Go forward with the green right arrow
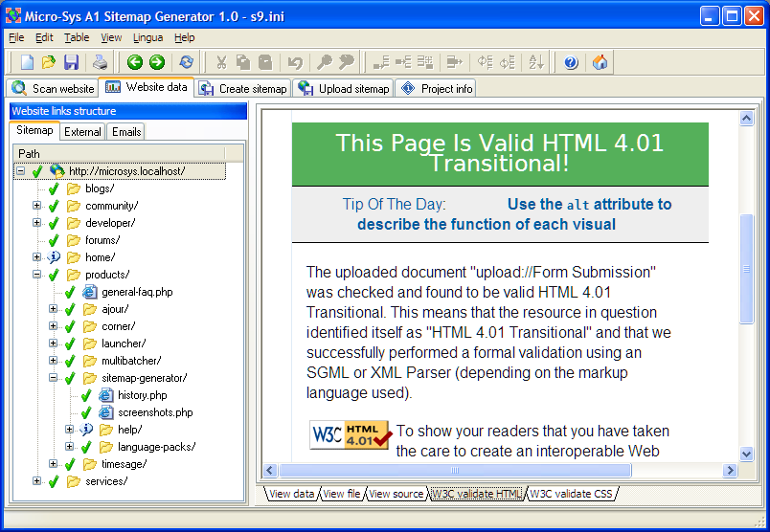This screenshot has width=770, height=532. (x=157, y=62)
